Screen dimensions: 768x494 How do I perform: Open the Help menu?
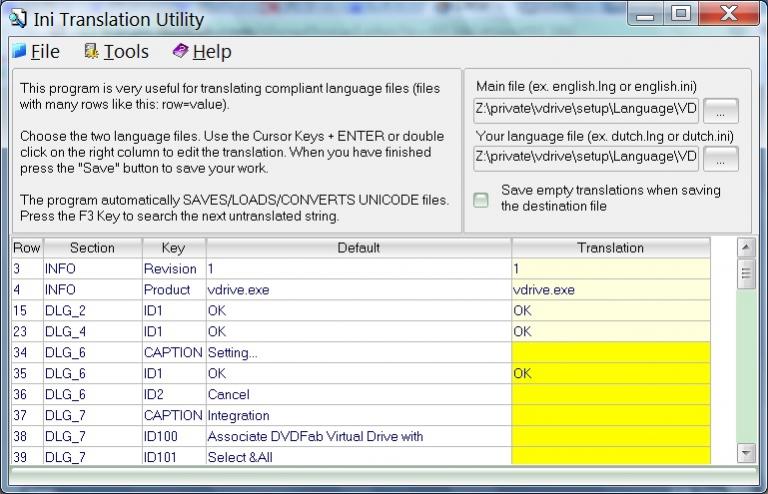(211, 51)
